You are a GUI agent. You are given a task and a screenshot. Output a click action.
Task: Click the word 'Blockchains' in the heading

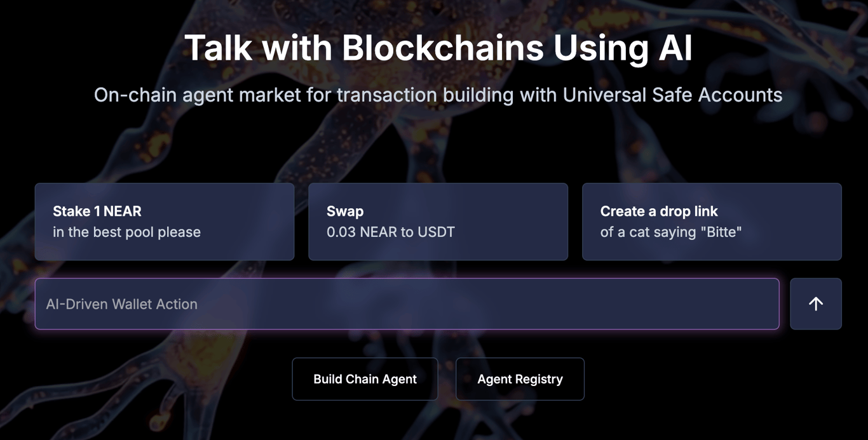coord(443,48)
